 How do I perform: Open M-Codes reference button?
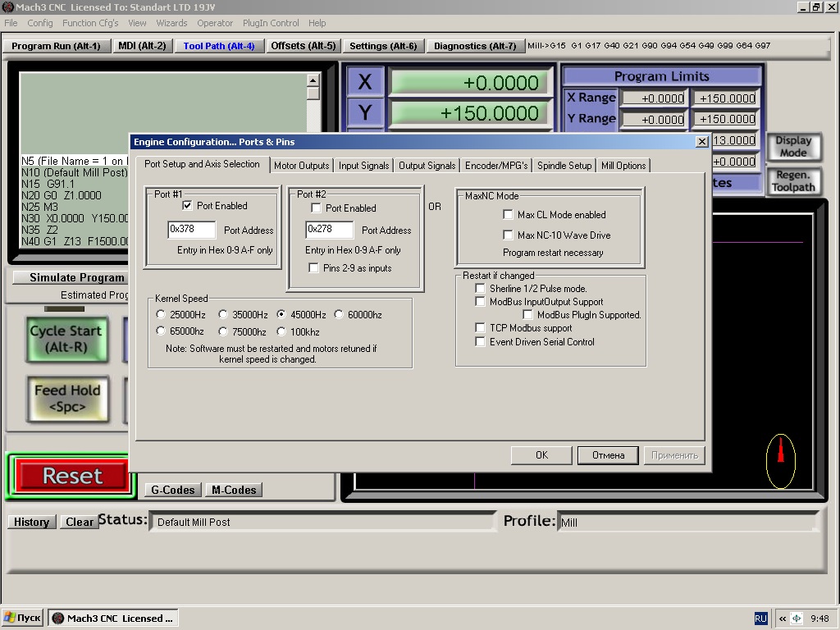[234, 490]
